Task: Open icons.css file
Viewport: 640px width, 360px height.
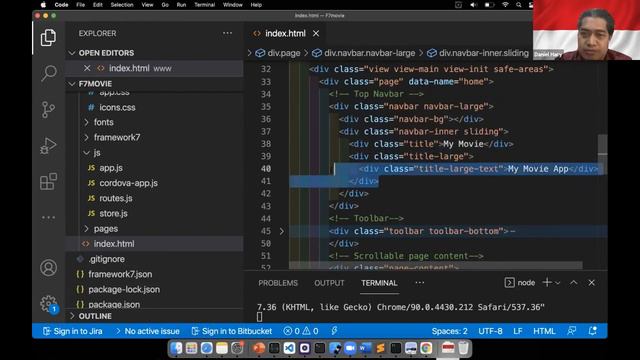Action: tap(117, 107)
